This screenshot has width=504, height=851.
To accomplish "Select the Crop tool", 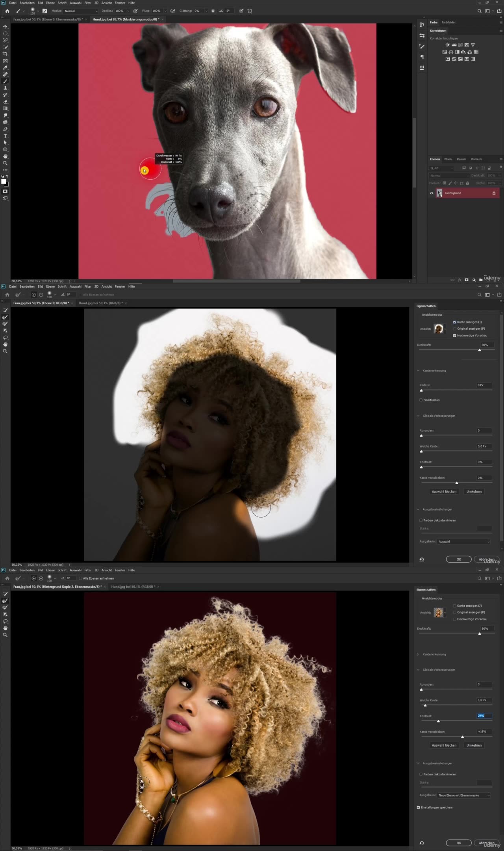I will click(x=5, y=54).
